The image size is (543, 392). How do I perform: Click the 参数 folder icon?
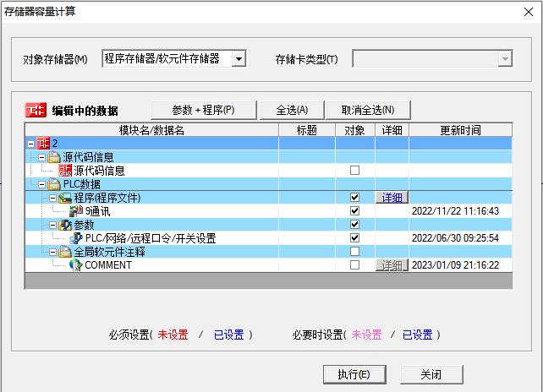(x=65, y=225)
